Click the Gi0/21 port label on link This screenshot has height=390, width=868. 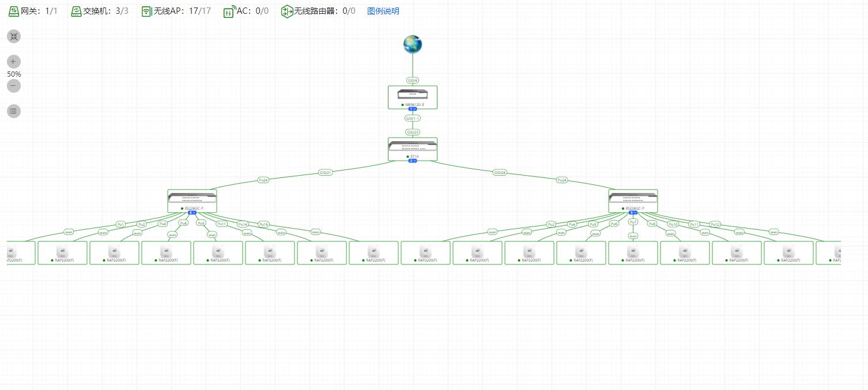coord(326,172)
